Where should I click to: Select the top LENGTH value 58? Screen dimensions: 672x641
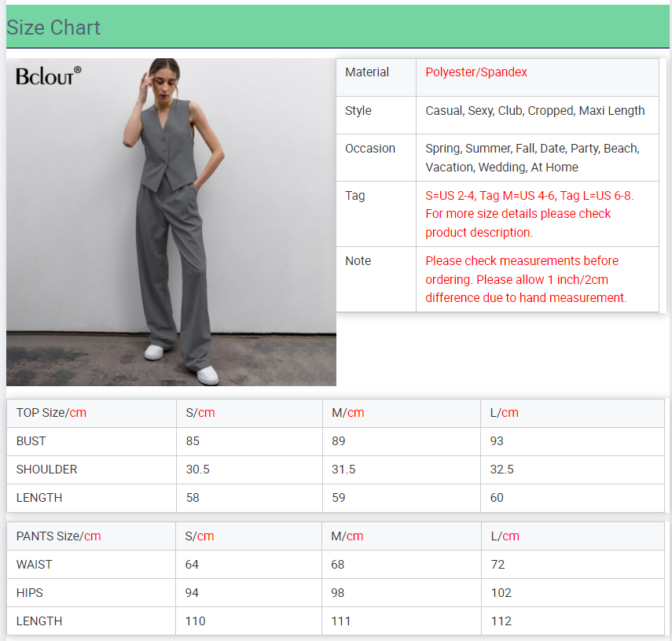[x=193, y=498]
